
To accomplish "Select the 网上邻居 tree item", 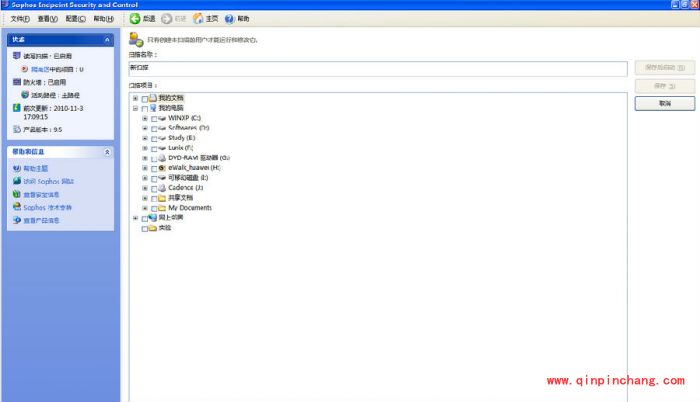I will (x=171, y=218).
